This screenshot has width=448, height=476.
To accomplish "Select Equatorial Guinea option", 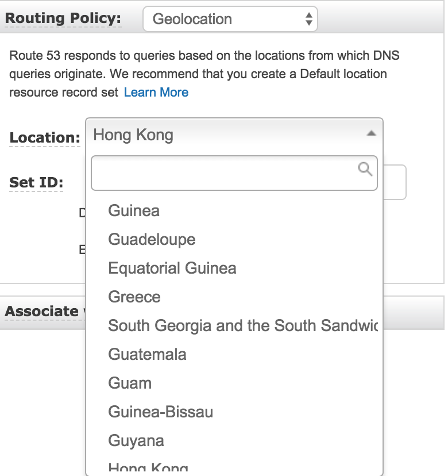I will 234,268.
